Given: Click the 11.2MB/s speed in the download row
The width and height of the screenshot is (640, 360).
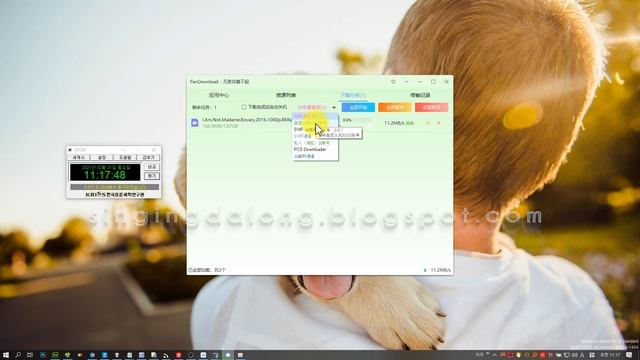Looking at the screenshot, I should click(399, 123).
